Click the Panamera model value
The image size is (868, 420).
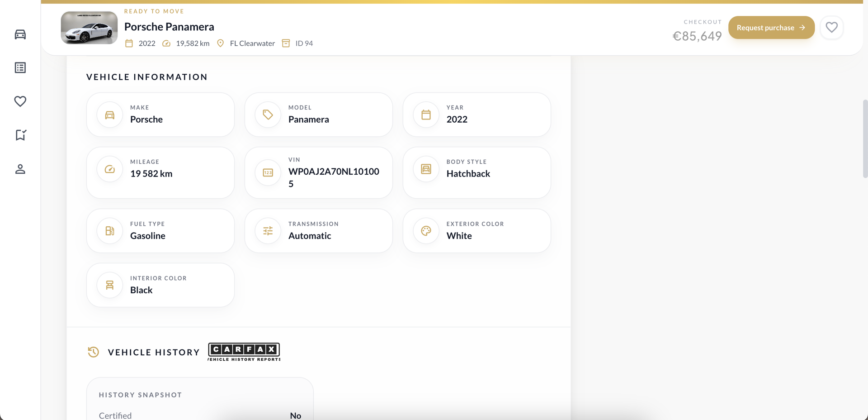pos(309,119)
